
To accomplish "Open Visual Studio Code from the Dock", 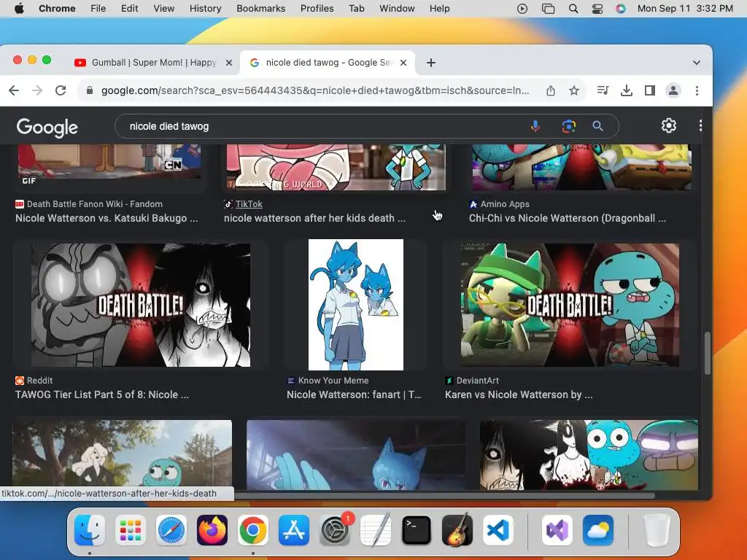I will pos(498,530).
